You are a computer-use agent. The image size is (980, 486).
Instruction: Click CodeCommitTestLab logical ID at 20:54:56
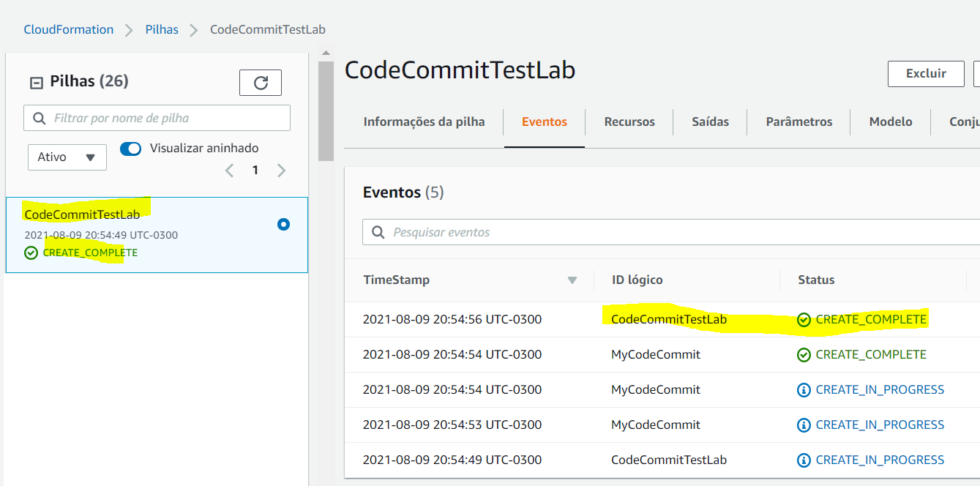point(669,319)
